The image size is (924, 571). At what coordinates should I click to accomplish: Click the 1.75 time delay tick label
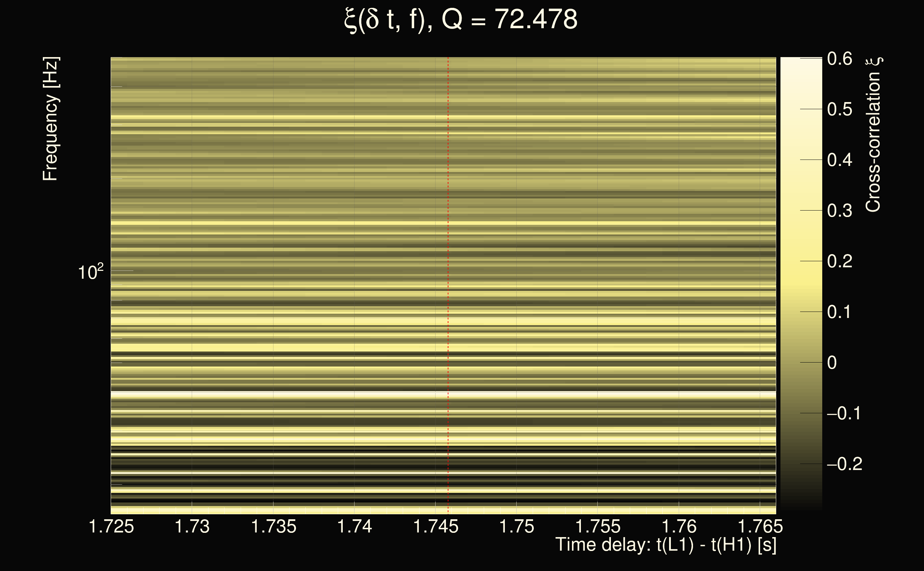pyautogui.click(x=516, y=526)
